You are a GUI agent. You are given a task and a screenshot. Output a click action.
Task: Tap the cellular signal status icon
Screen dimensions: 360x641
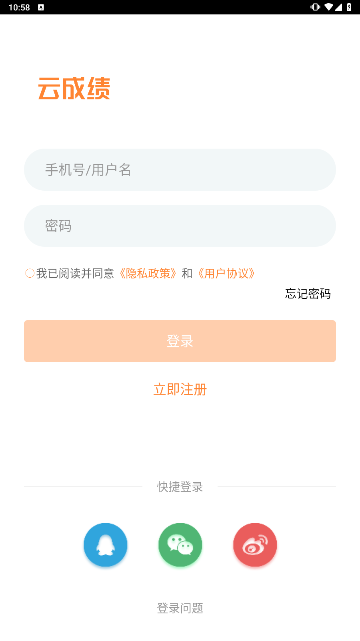point(338,7)
